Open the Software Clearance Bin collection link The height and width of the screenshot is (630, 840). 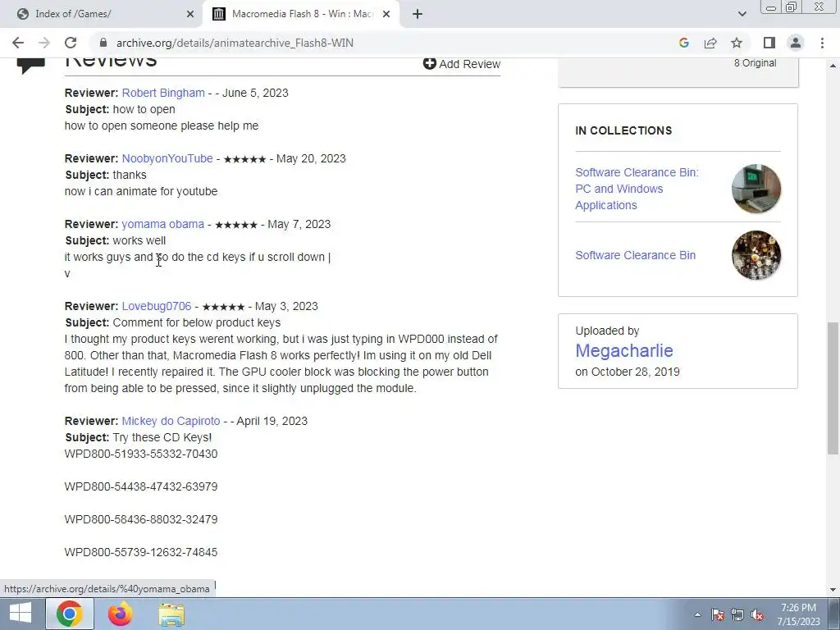pyautogui.click(x=636, y=255)
